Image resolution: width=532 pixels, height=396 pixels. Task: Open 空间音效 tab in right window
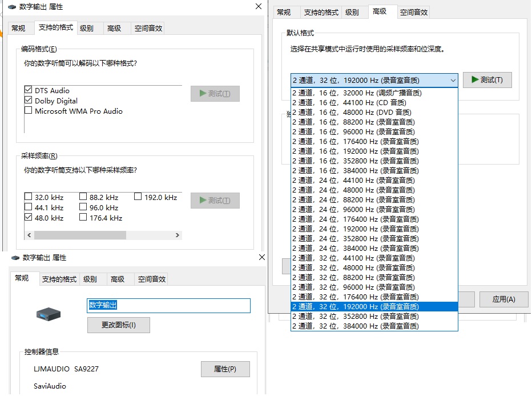[x=414, y=12]
